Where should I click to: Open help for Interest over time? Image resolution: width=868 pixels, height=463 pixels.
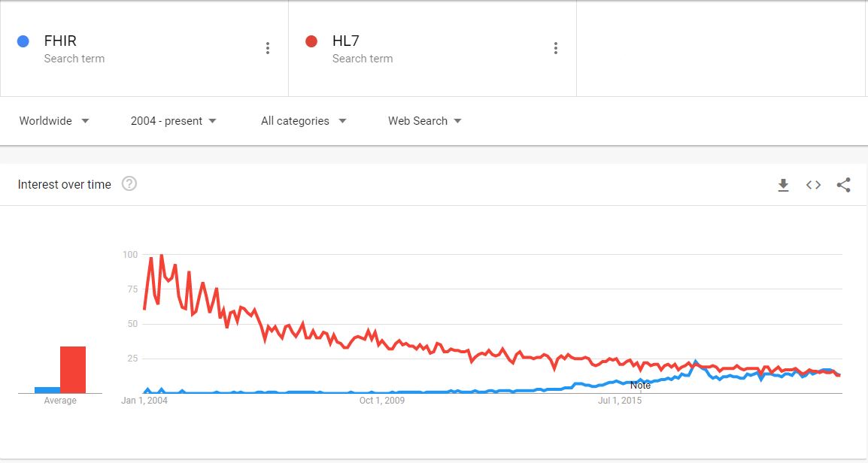pos(129,182)
